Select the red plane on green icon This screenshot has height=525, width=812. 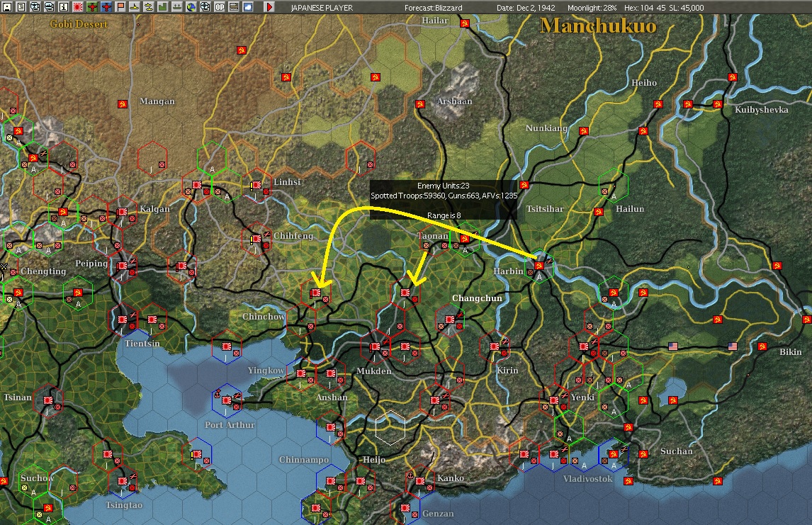coord(92,7)
